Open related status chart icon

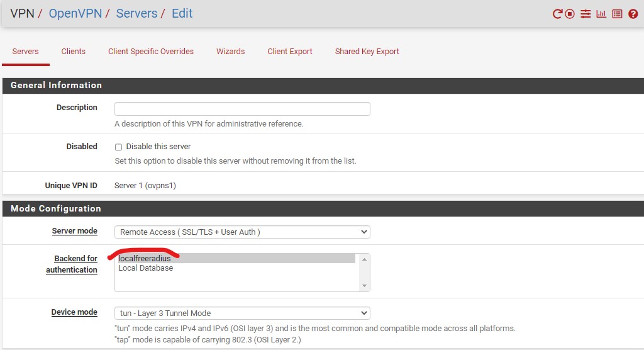601,14
